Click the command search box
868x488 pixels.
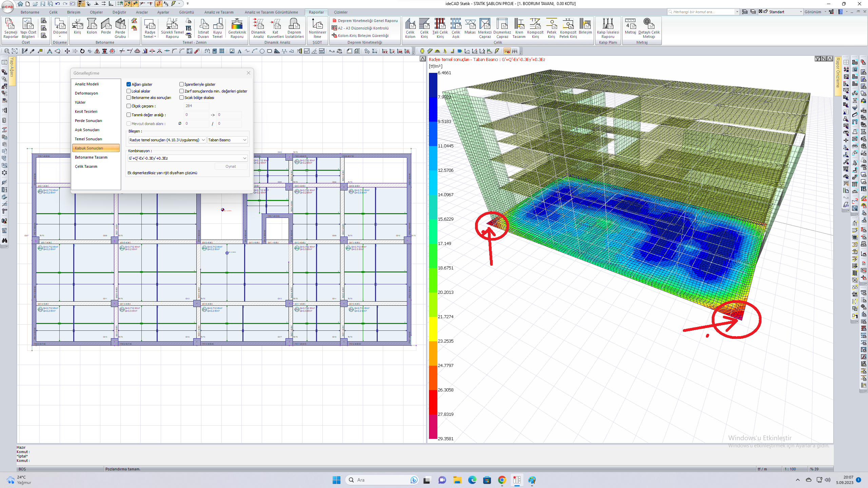[x=701, y=12]
